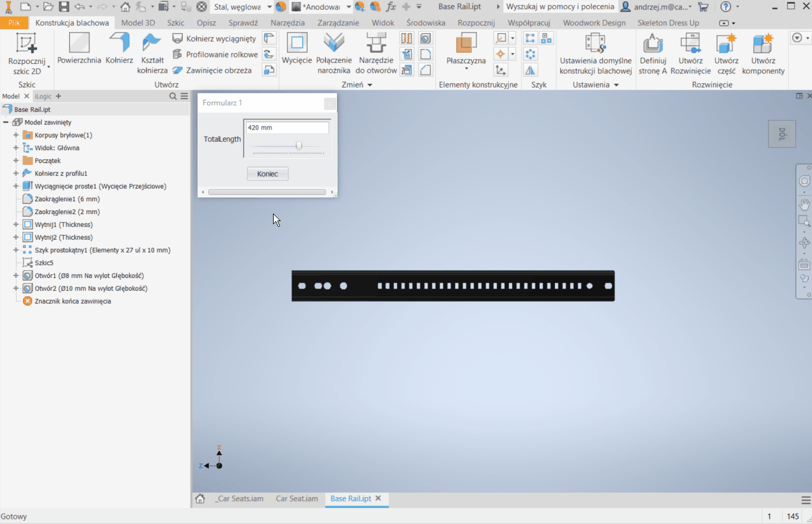Click the Kołnierz flange tool
Viewport: 812px width, 524px height.
coord(119,49)
